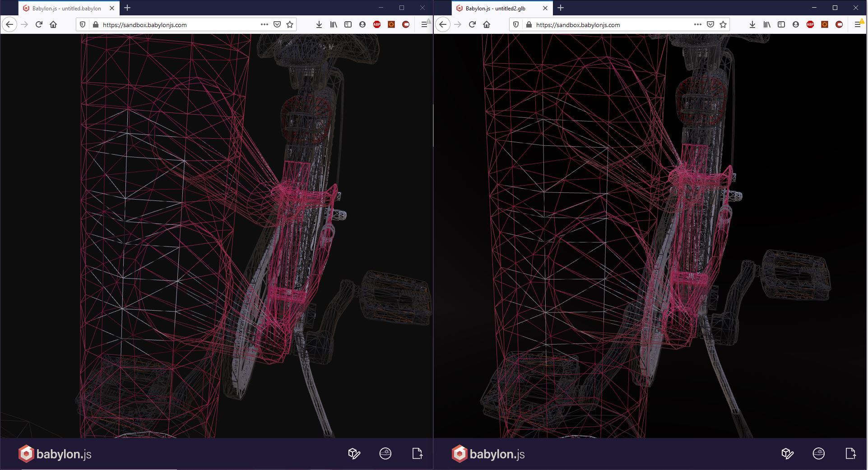Image resolution: width=868 pixels, height=470 pixels.
Task: Reload the page in the untitled.babylon window
Action: [x=39, y=25]
